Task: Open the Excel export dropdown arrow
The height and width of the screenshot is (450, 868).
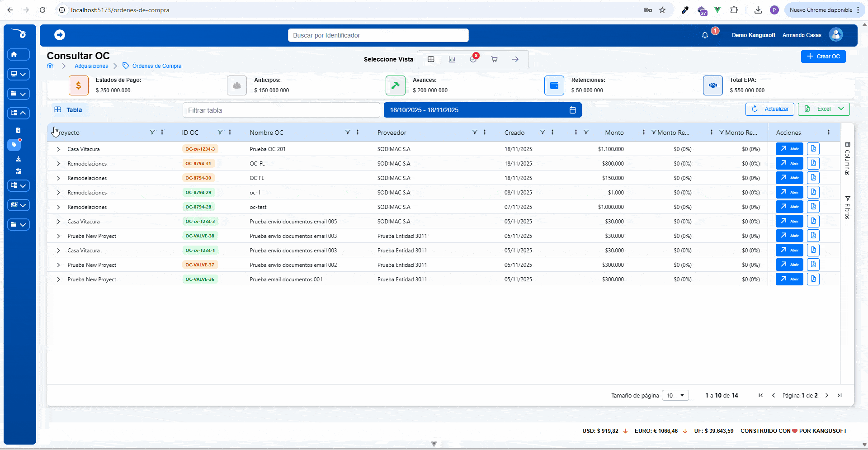Action: [841, 109]
